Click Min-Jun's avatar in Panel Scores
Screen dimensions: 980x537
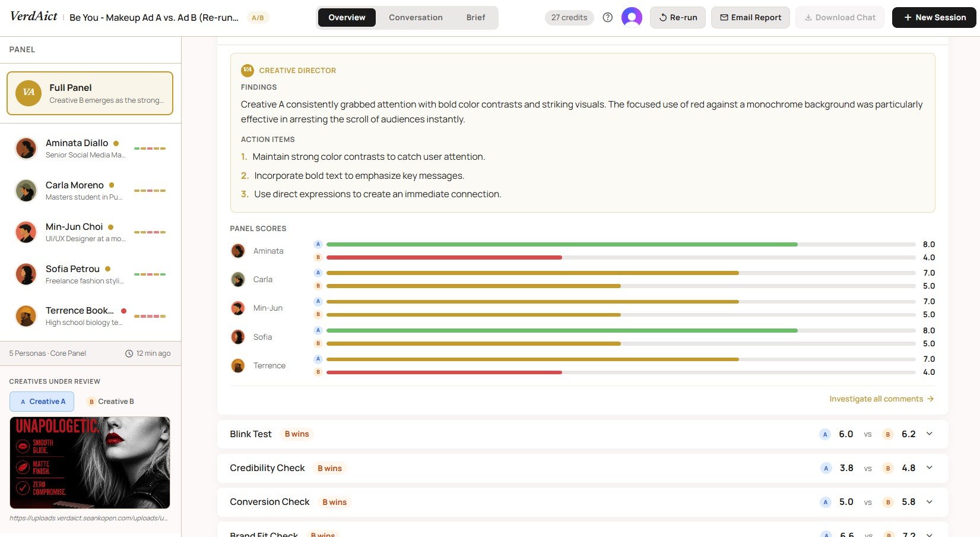tap(238, 308)
